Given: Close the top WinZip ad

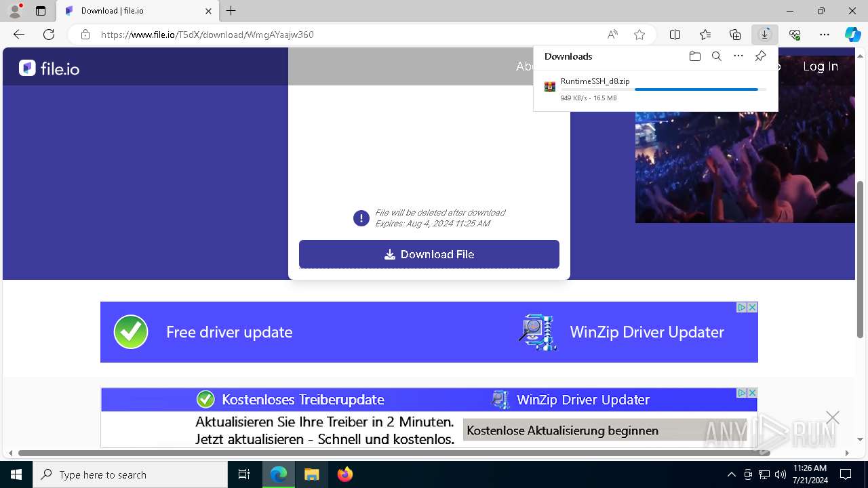Looking at the screenshot, I should (x=752, y=307).
